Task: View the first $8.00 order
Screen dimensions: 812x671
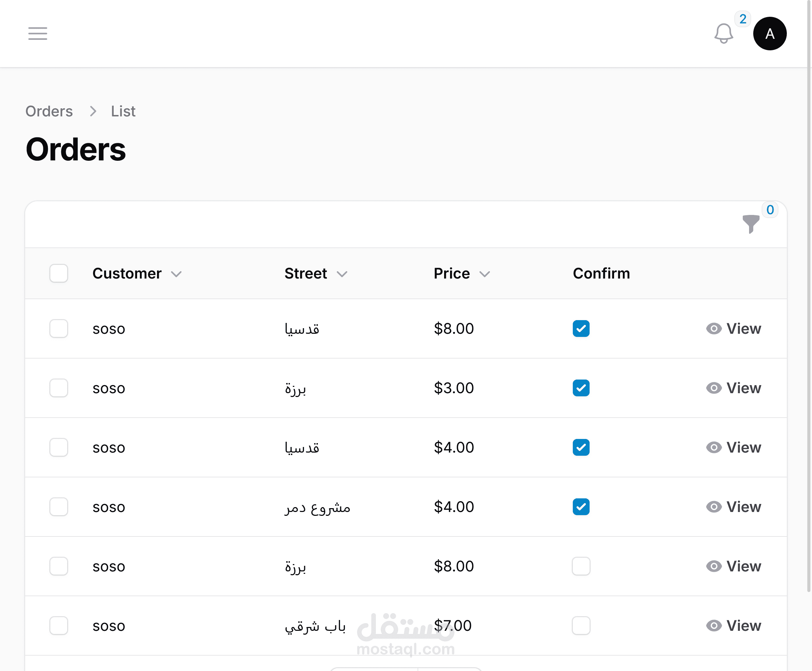Action: (743, 329)
